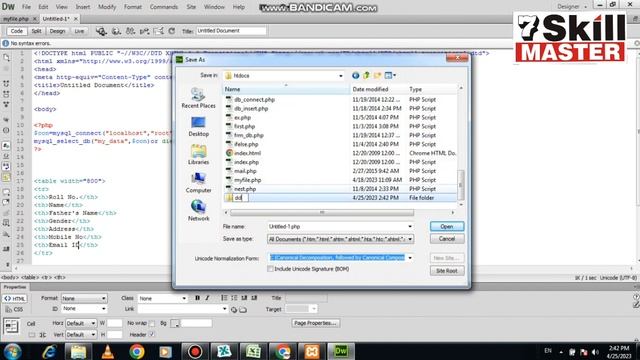640x360 pixels.
Task: Open the Class dropdown in Properties
Action: (x=162, y=298)
